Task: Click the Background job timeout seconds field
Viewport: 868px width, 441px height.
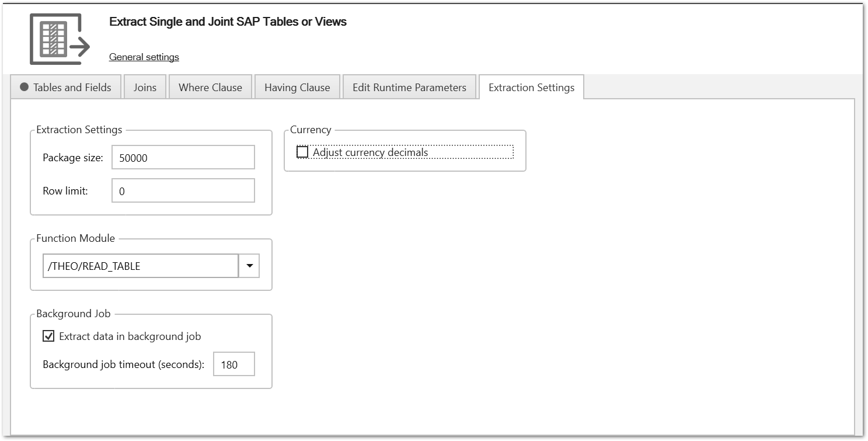Action: point(233,364)
